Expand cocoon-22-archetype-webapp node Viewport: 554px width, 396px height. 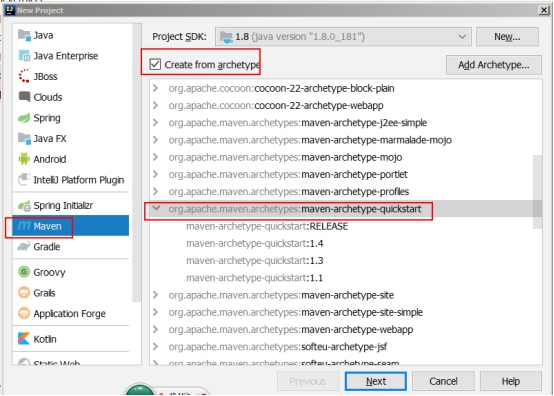point(155,105)
